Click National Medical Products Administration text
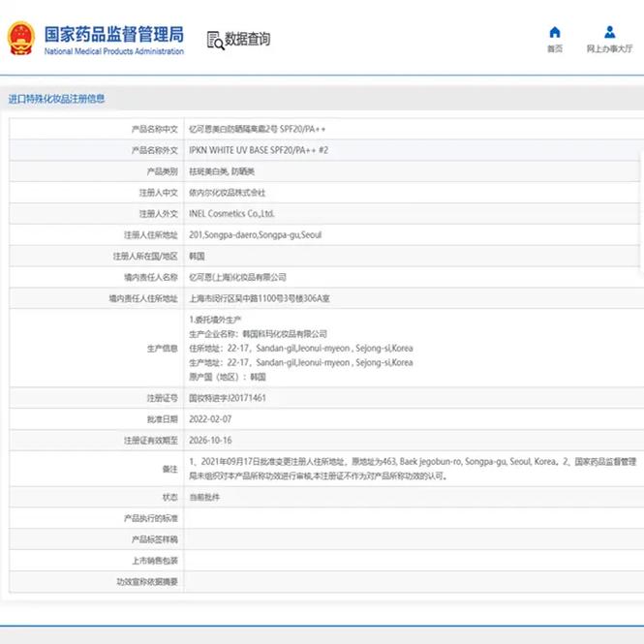 click(x=114, y=51)
